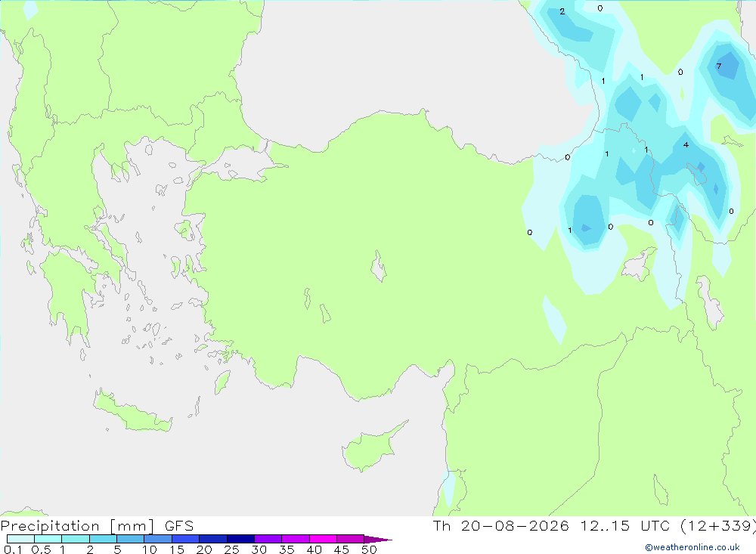Select the 0.5–1 mm legend swatch
Image resolution: width=756 pixels, height=554 pixels.
(x=48, y=539)
